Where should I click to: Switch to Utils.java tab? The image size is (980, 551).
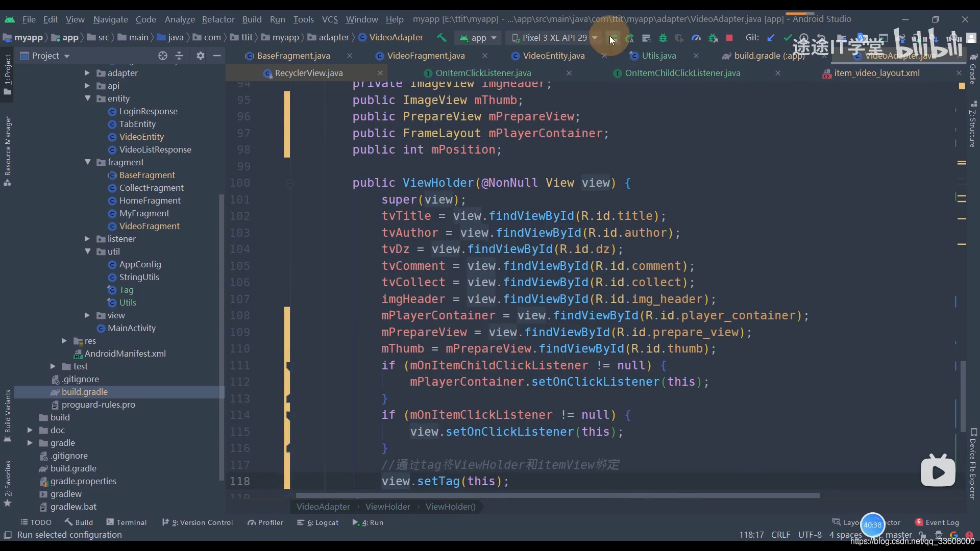(659, 56)
